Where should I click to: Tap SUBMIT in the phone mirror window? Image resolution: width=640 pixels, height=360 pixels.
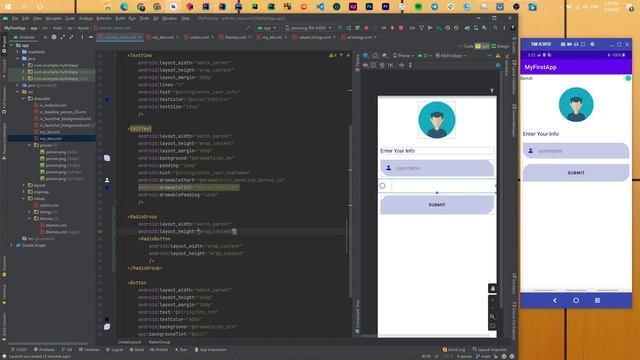(x=576, y=173)
